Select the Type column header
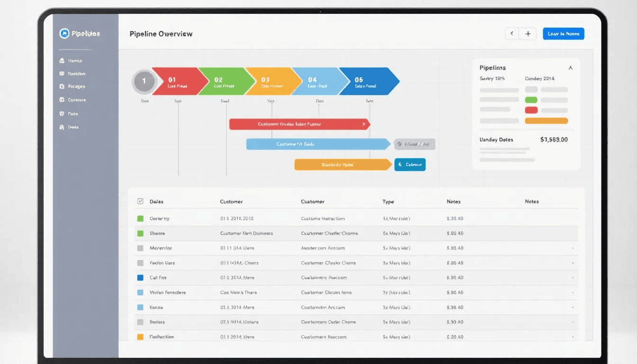 388,201
